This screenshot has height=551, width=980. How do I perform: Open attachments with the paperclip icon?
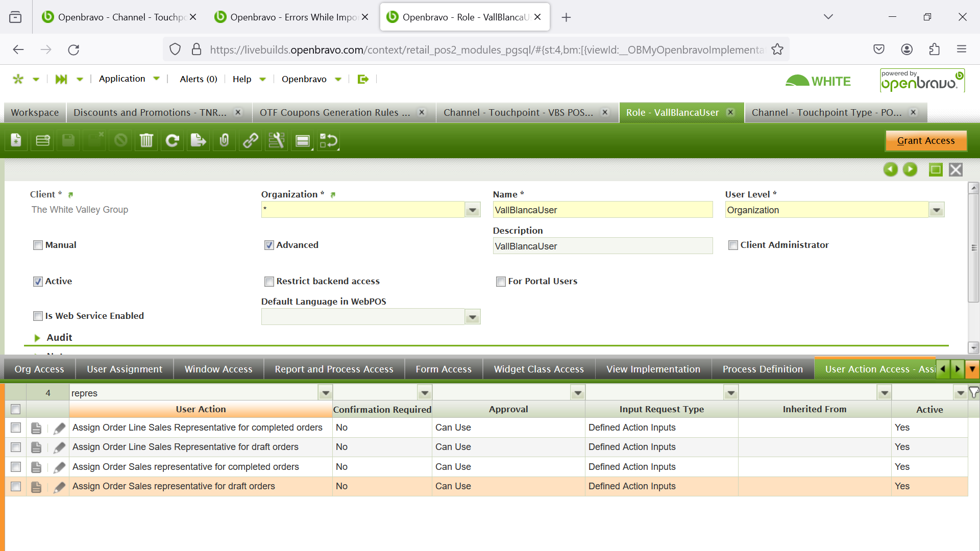(224, 140)
